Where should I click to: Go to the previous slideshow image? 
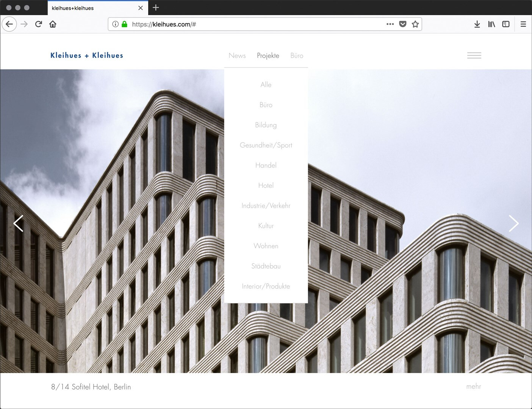tap(18, 223)
